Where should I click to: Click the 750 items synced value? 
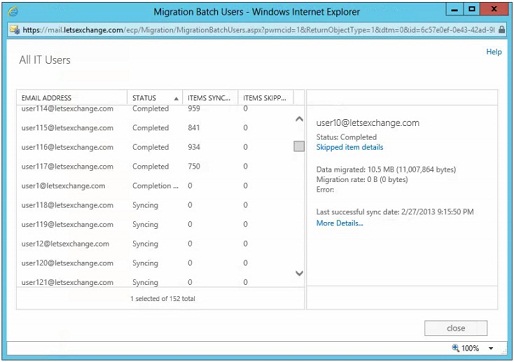click(194, 166)
